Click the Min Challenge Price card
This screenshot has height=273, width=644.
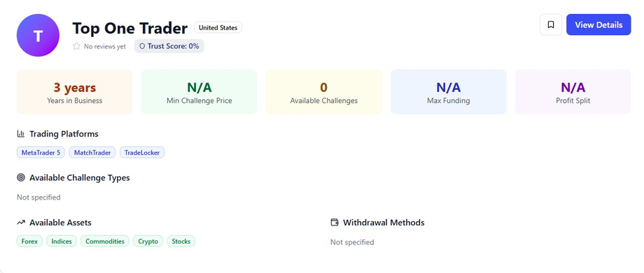click(199, 92)
